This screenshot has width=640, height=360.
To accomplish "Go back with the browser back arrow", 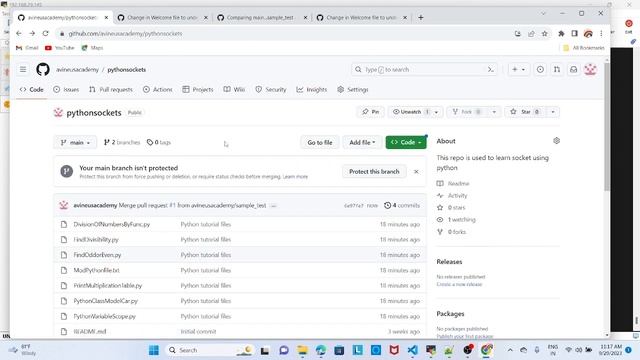I will coord(19,33).
